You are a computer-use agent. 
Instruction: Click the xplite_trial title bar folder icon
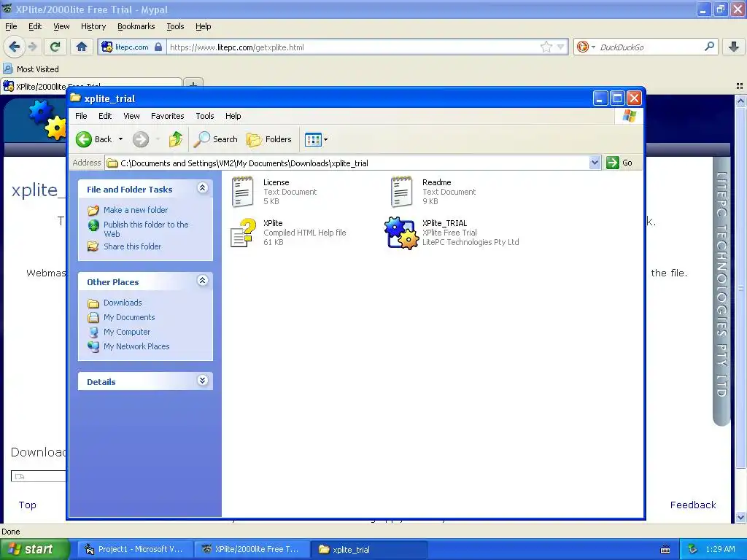click(x=75, y=98)
